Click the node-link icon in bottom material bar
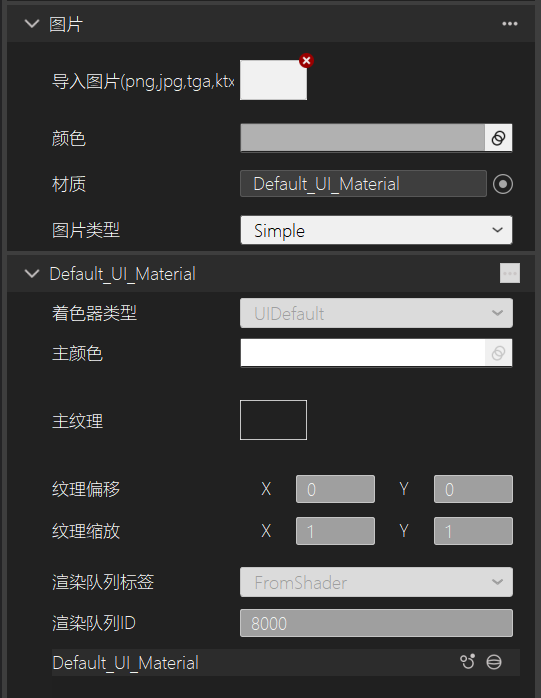The image size is (541, 698). click(x=468, y=662)
